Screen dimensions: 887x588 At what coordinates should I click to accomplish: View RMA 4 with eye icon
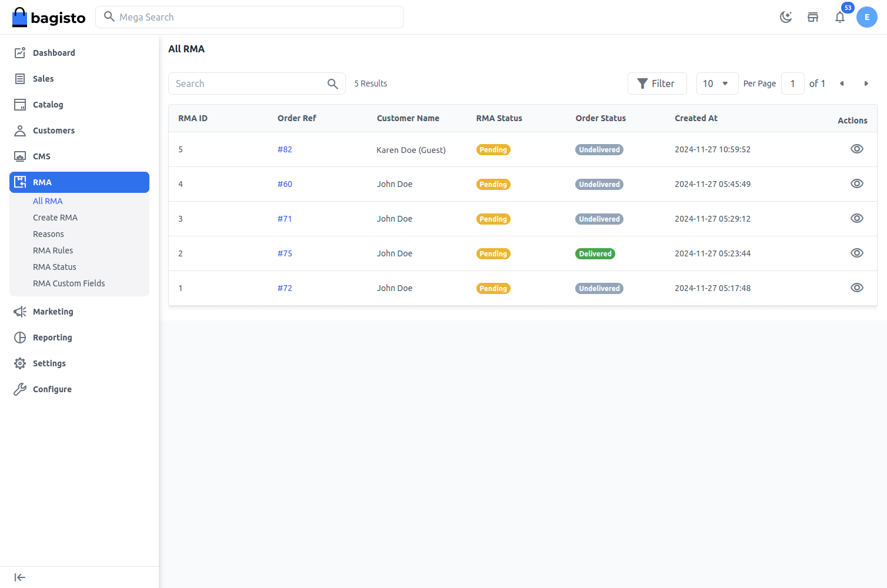coord(857,183)
